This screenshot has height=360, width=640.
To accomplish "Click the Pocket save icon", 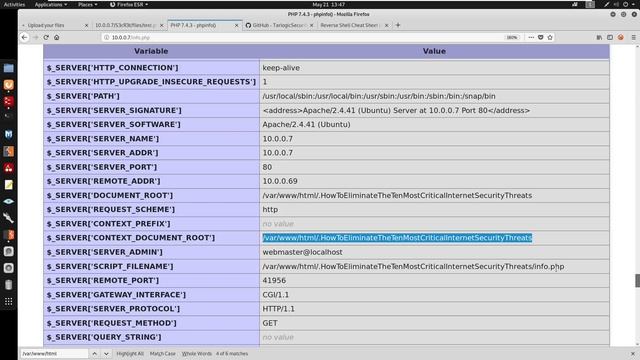I will (540, 37).
